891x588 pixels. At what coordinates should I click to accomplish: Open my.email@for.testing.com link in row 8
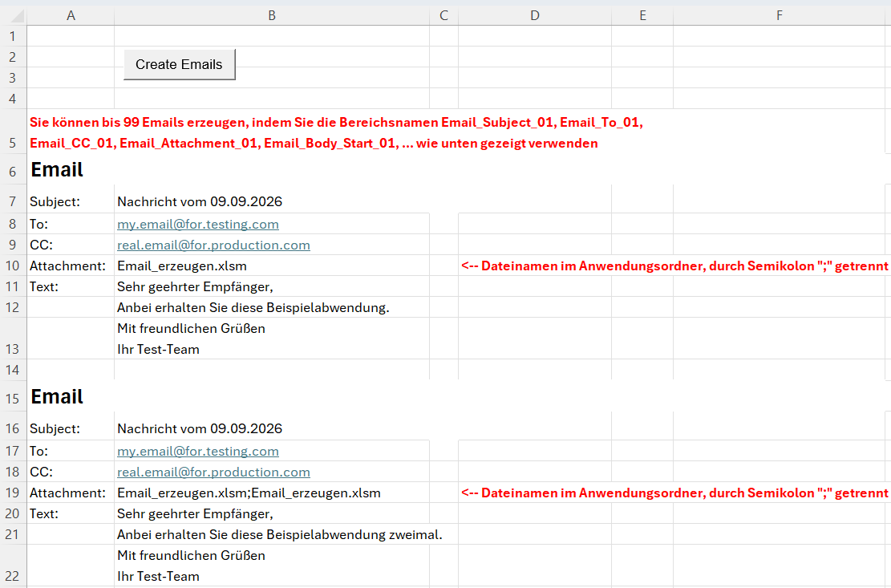[198, 224]
